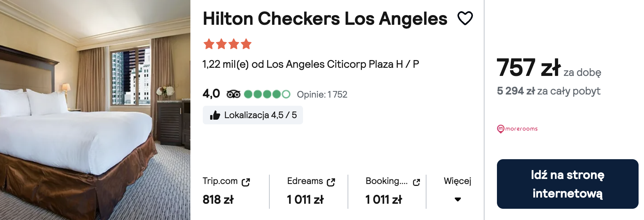View the hotel room photo
This screenshot has height=220, width=644.
(95, 110)
